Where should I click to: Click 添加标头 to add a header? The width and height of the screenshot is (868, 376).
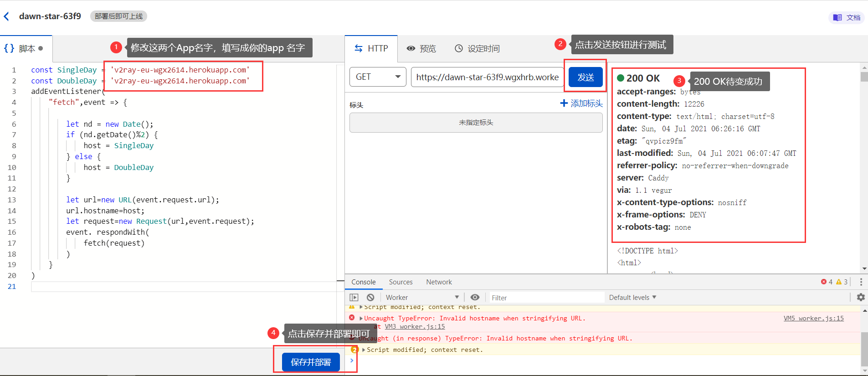tap(581, 103)
